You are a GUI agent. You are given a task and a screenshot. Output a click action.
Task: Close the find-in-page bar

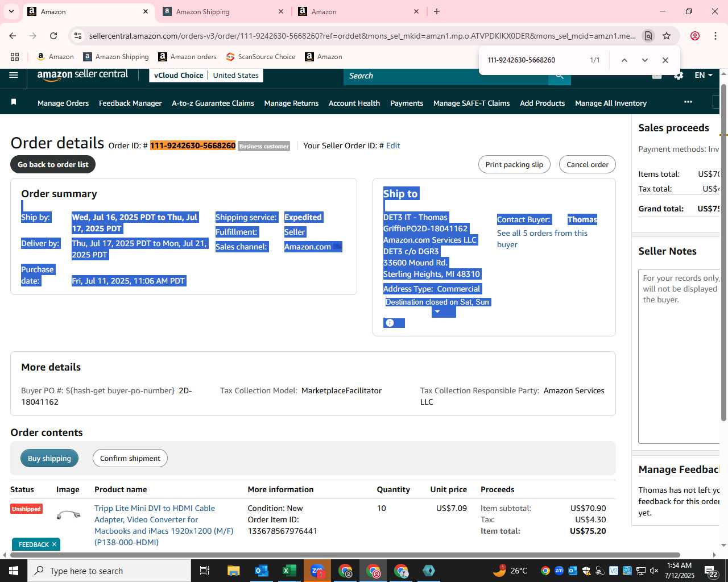coord(665,60)
